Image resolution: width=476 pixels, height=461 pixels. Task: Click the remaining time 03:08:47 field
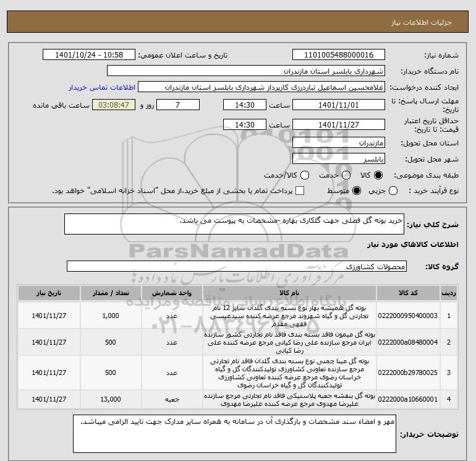point(114,105)
